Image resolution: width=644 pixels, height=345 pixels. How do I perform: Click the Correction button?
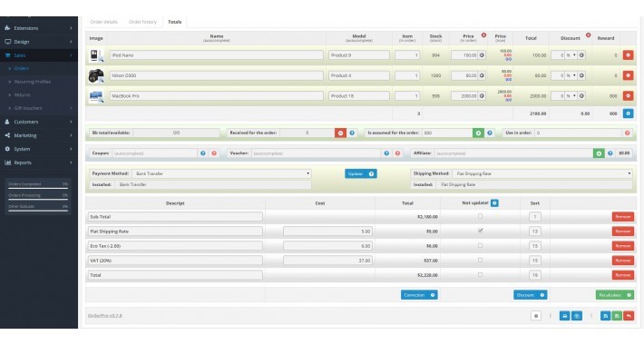[x=419, y=295]
